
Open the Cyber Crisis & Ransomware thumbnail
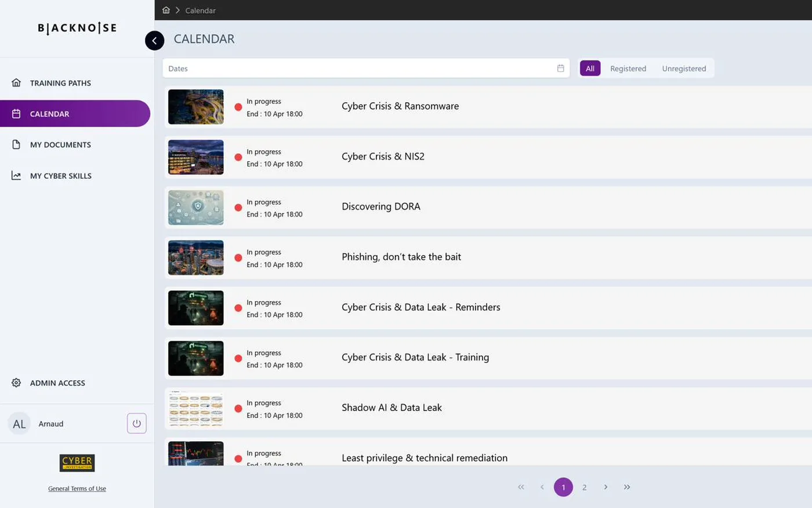click(196, 107)
